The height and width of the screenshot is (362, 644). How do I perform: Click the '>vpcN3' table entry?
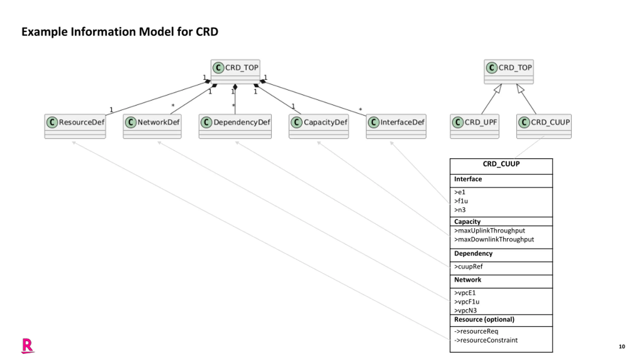pyautogui.click(x=465, y=310)
